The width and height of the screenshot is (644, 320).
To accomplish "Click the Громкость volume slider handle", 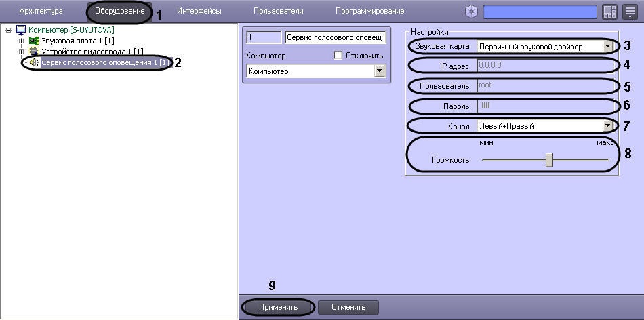I will tap(549, 160).
